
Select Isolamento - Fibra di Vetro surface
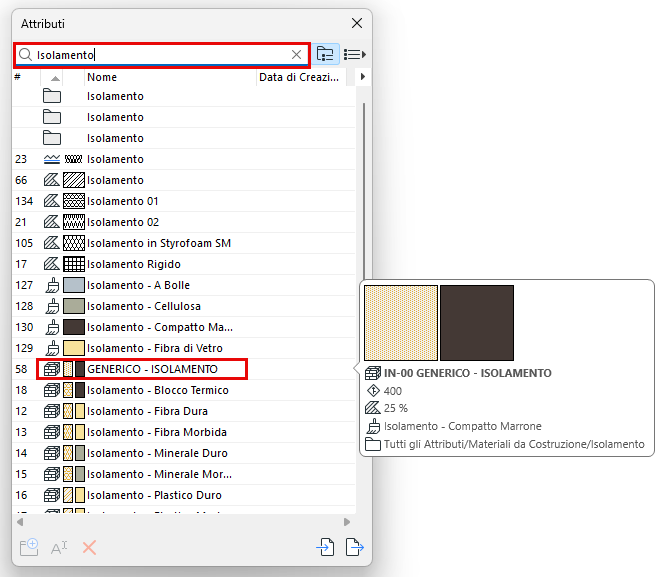(x=154, y=348)
